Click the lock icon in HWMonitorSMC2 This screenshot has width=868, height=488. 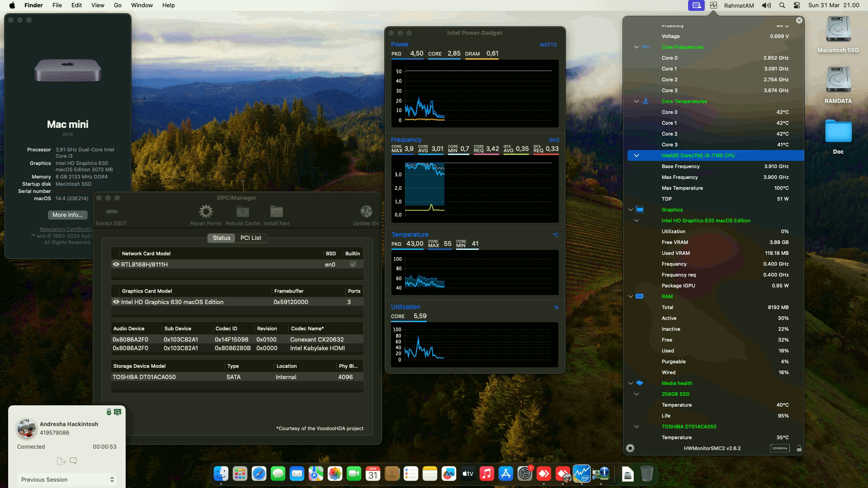click(x=799, y=448)
